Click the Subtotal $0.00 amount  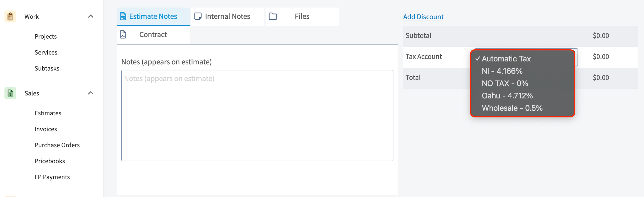pos(601,35)
